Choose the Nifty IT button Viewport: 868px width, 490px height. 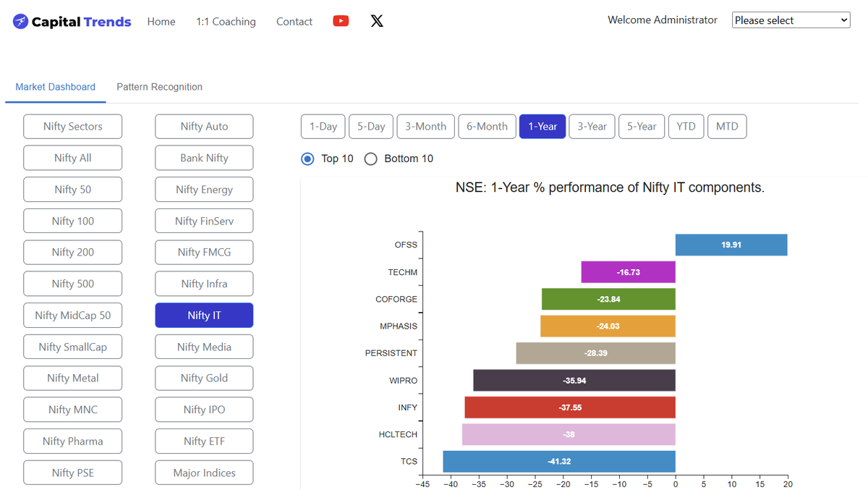204,316
